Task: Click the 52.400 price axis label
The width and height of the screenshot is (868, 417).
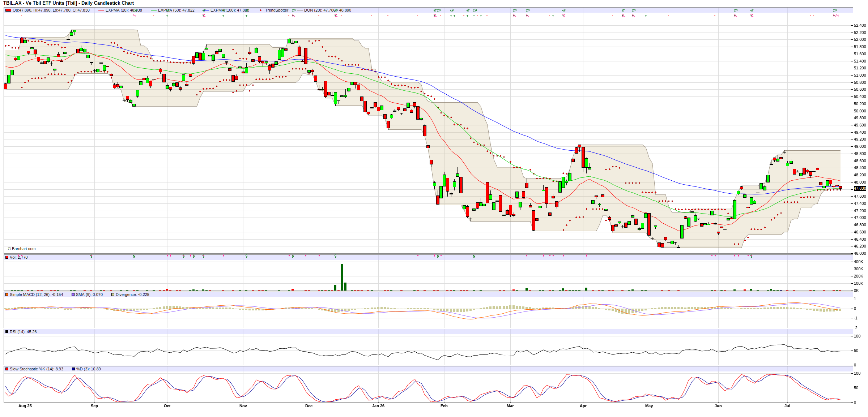Action: click(860, 25)
